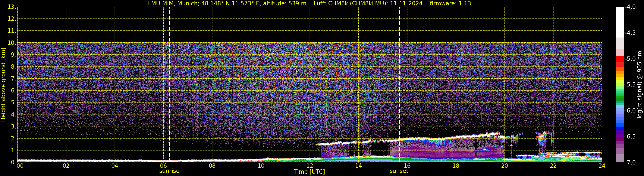Image resolution: width=644 pixels, height=176 pixels.
Task: Click the '3.' height-axis tick label
Action: pyautogui.click(x=13, y=127)
